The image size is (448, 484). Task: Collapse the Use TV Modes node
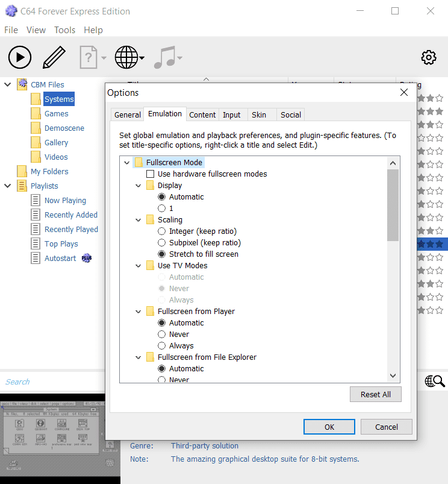tap(138, 266)
